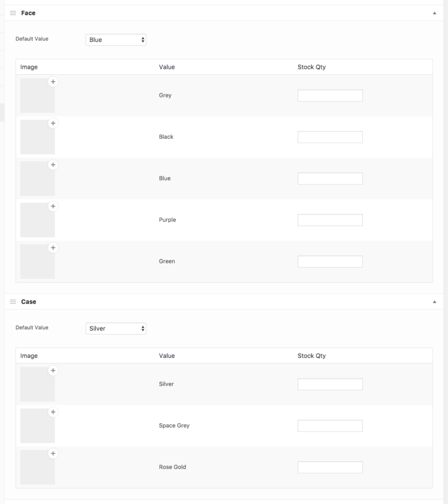
Task: Open the Face Default Value dropdown showing Blue
Action: coord(116,39)
